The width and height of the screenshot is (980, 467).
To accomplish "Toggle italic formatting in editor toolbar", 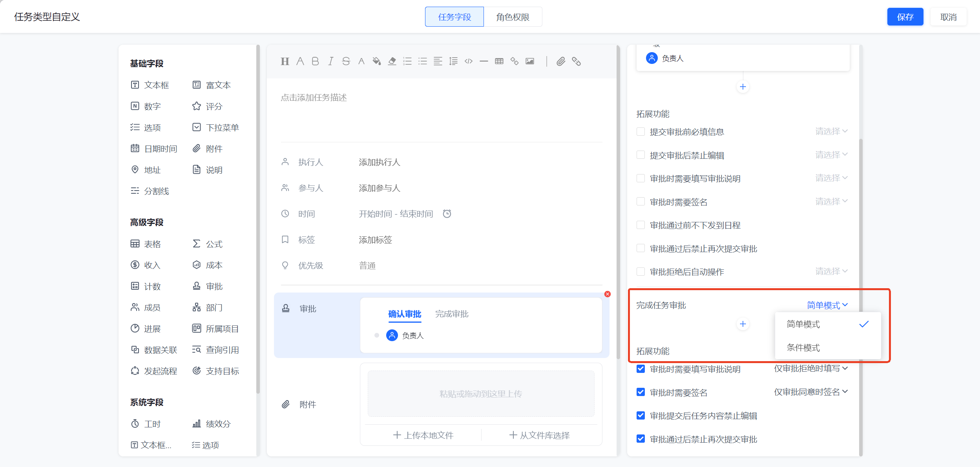I will [330, 61].
